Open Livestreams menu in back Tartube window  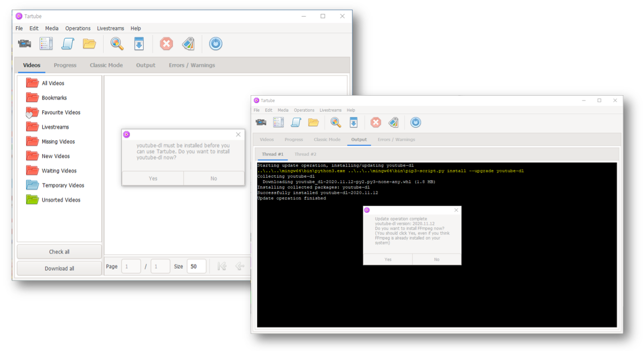click(x=111, y=28)
